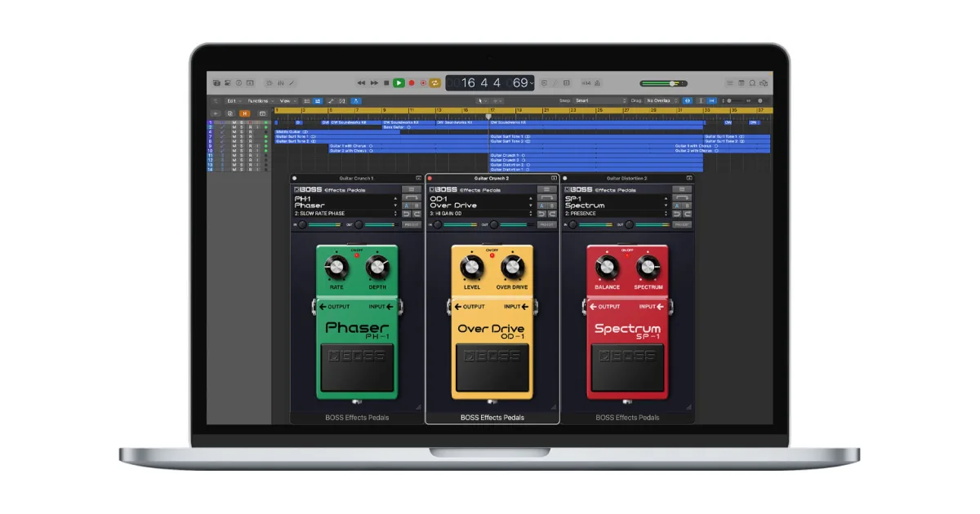The height and width of the screenshot is (514, 980).
Task: Click the footswitch of the Over Drive OD-1 pedal
Action: 492,367
